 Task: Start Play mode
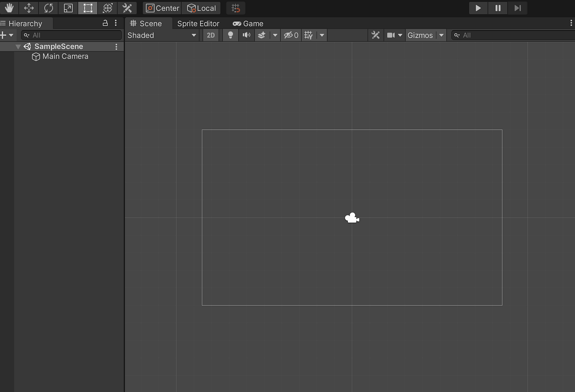tap(478, 8)
